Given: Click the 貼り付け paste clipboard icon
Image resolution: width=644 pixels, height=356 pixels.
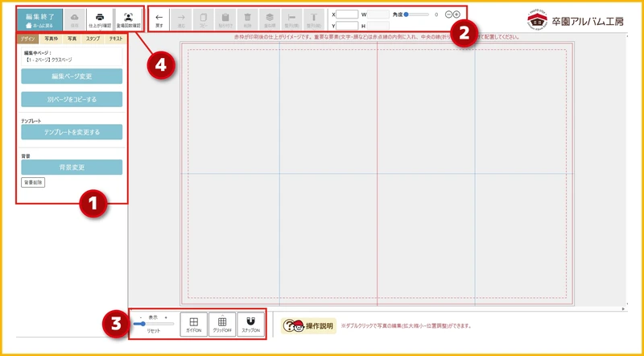Looking at the screenshot, I should (225, 19).
